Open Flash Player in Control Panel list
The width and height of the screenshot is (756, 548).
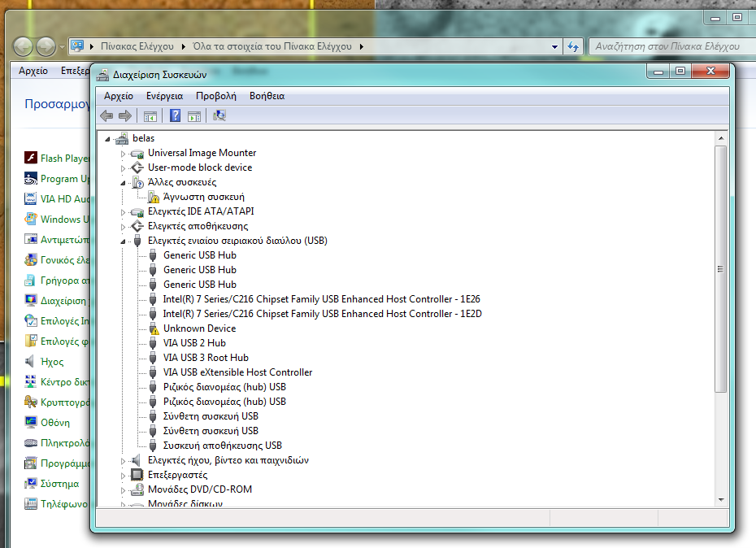tap(64, 159)
